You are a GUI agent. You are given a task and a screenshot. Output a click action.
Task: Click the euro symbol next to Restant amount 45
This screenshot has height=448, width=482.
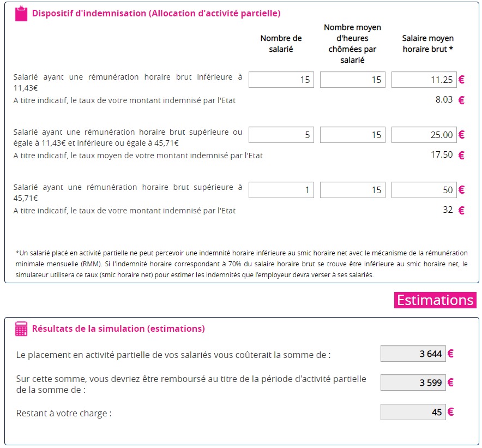point(451,412)
